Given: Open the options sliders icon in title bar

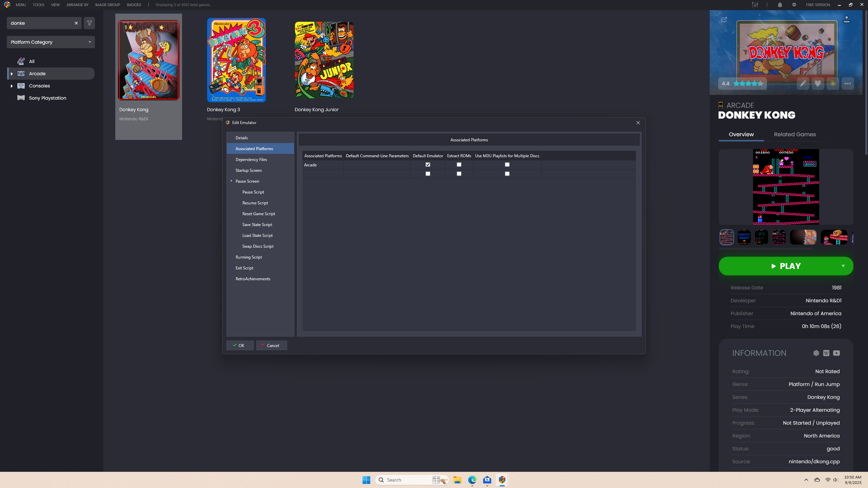Looking at the screenshot, I should tap(755, 5).
